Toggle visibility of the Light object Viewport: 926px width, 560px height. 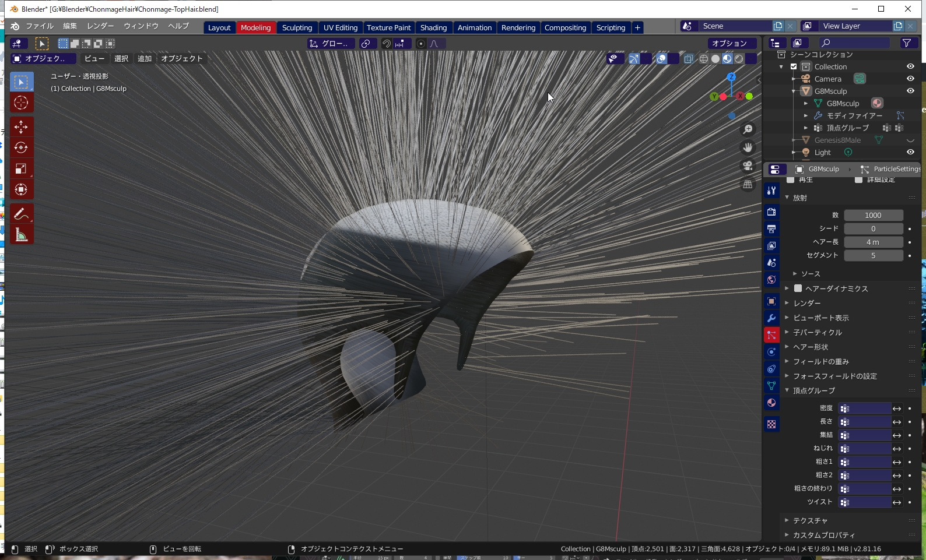[910, 152]
